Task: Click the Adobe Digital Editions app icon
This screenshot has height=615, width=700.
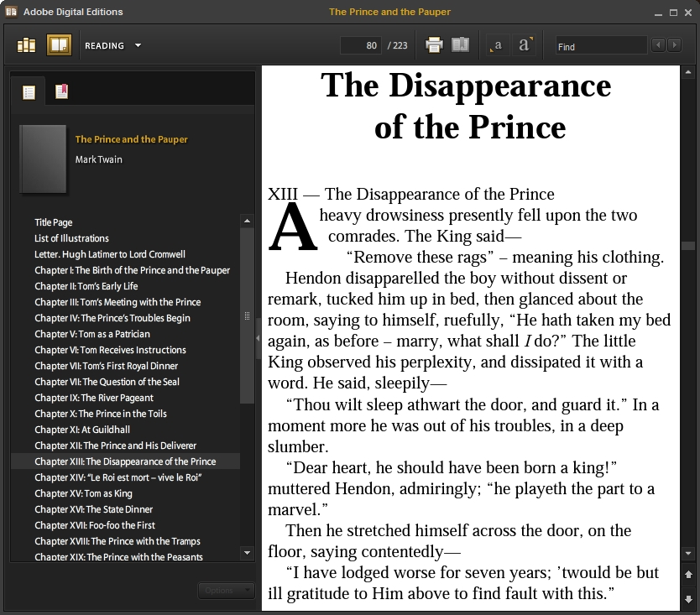Action: 11,12
